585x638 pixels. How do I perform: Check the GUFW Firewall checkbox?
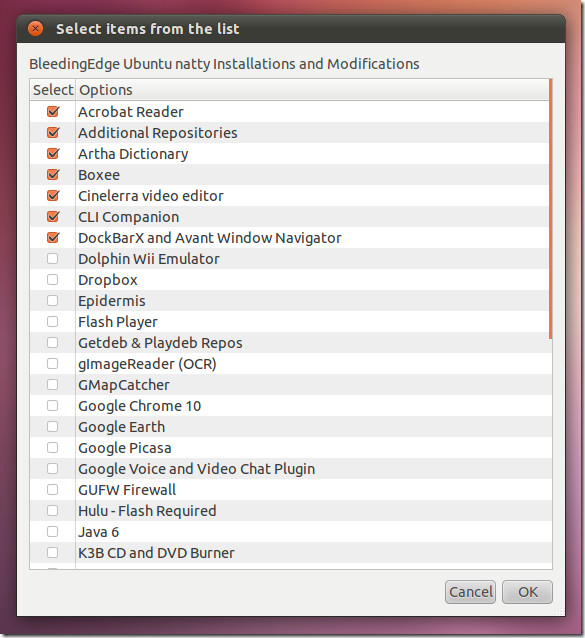click(x=52, y=489)
